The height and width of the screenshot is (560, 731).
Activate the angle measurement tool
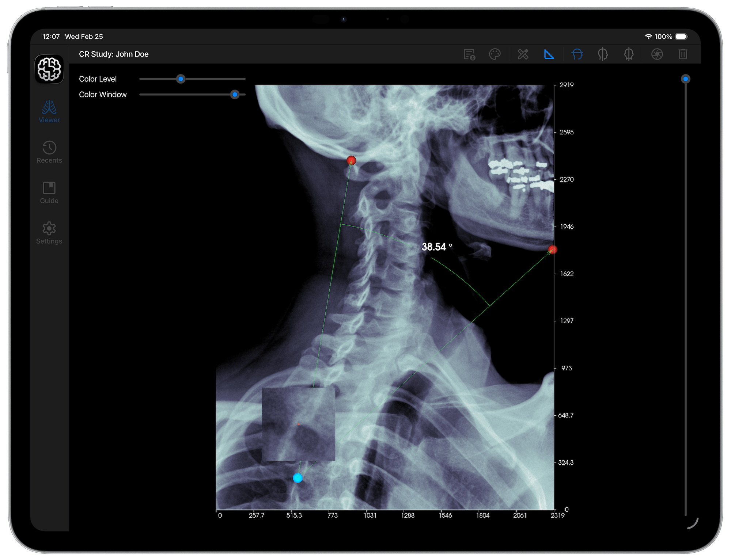(x=549, y=54)
